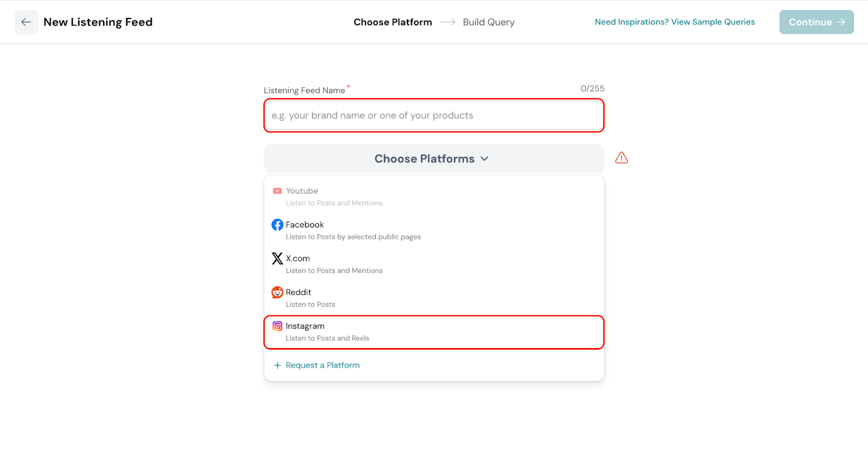Image resolution: width=868 pixels, height=468 pixels.
Task: Open the View Sample Queries link
Action: (x=674, y=22)
